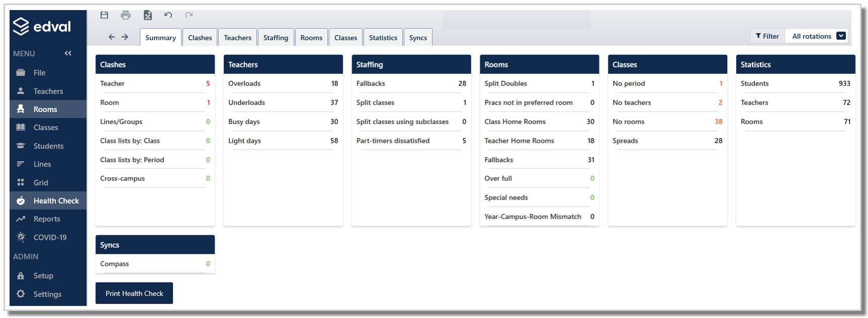Click the undo arrow icon
This screenshot has height=318, width=868.
click(x=168, y=15)
